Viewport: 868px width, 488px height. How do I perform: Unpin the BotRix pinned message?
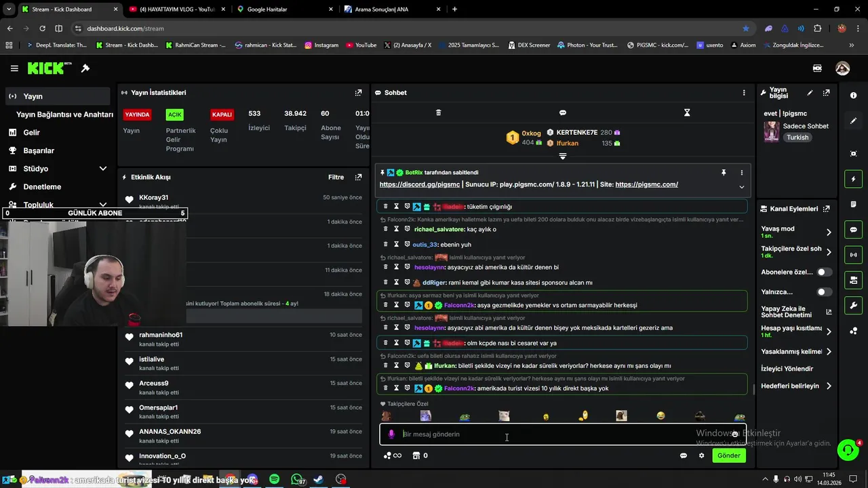[x=724, y=173]
